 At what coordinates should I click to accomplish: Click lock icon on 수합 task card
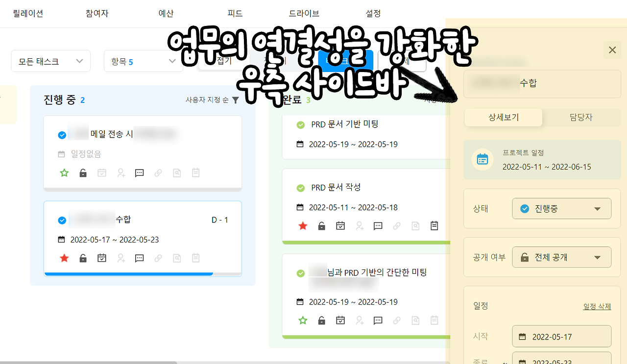tap(83, 258)
